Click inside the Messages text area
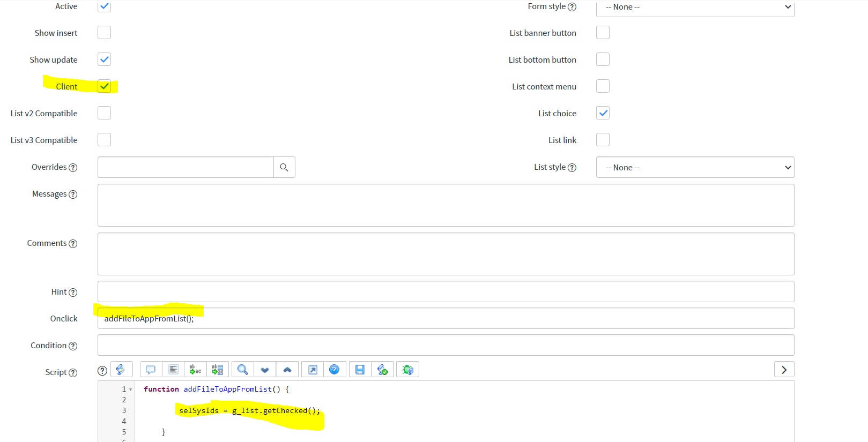 (446, 205)
